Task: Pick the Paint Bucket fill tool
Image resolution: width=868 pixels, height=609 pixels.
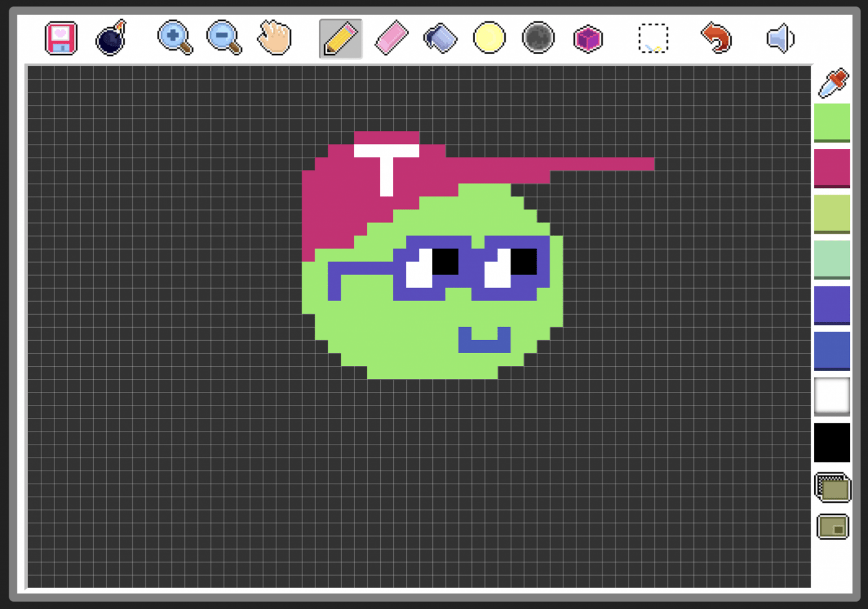Action: (440, 38)
